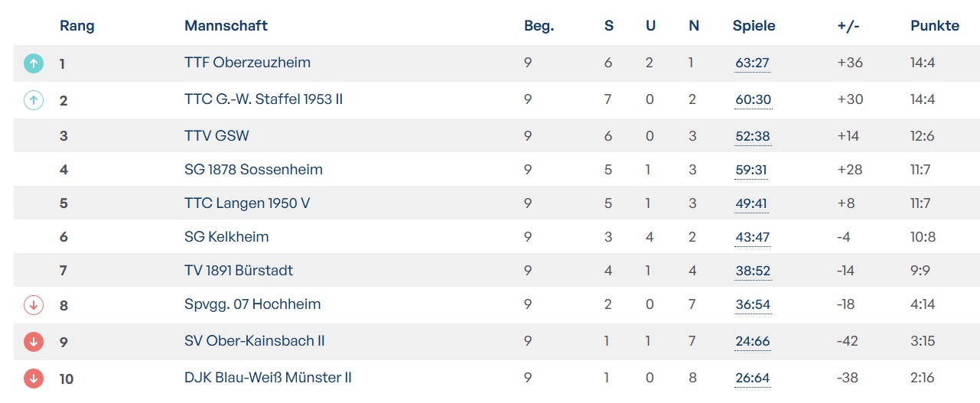Click the 24:66 games score link
Image resolution: width=980 pixels, height=403 pixels.
[752, 341]
